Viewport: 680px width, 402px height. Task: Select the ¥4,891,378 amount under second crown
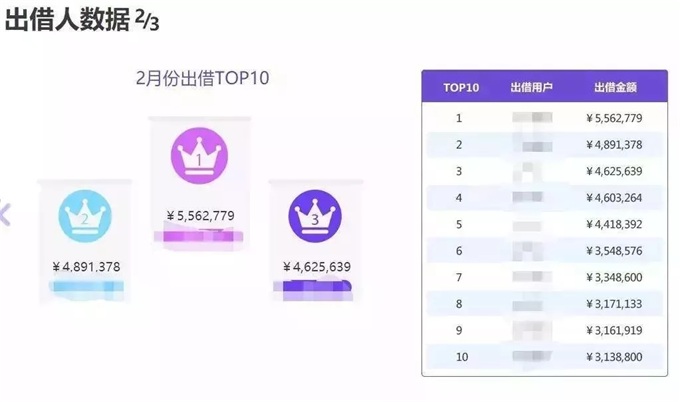(86, 266)
